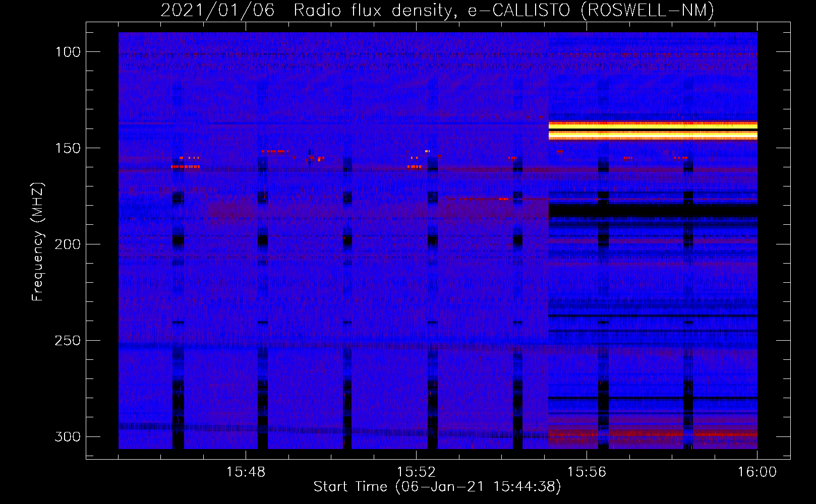Click the 15:48 time axis label
Viewport: 816px width, 504px height.
coord(246,472)
